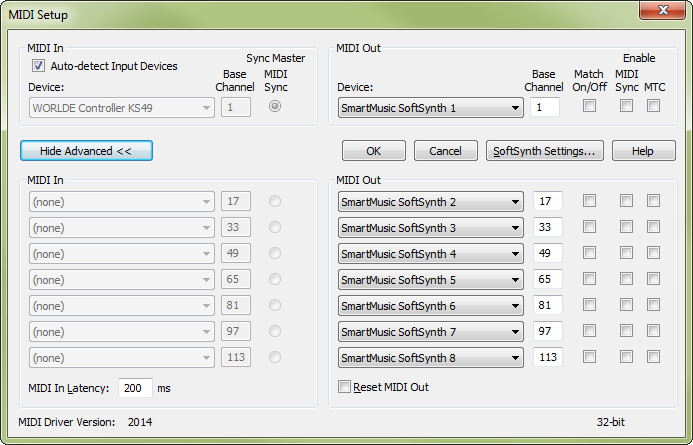Viewport: 693px width, 445px height.
Task: Check Match On/Off for SoftSynth 5
Action: point(590,279)
